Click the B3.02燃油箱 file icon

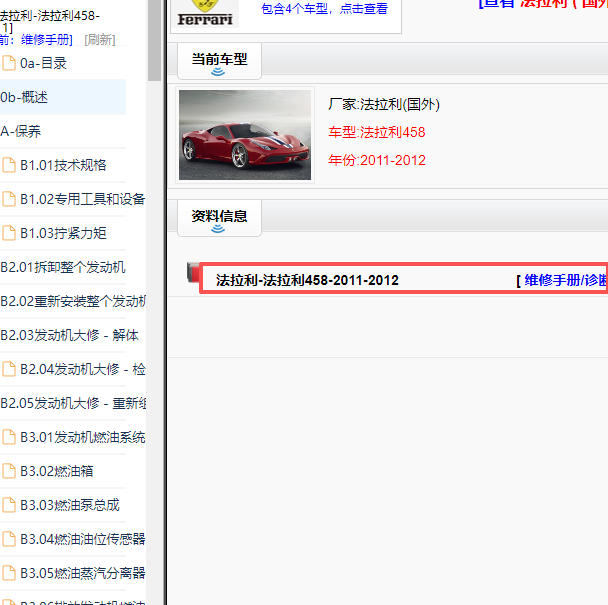pyautogui.click(x=9, y=471)
